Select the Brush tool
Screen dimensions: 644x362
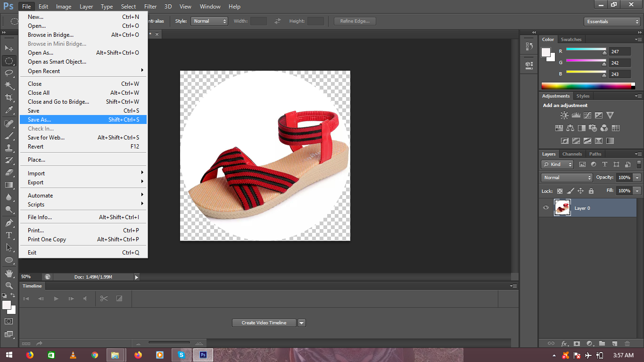(x=9, y=136)
